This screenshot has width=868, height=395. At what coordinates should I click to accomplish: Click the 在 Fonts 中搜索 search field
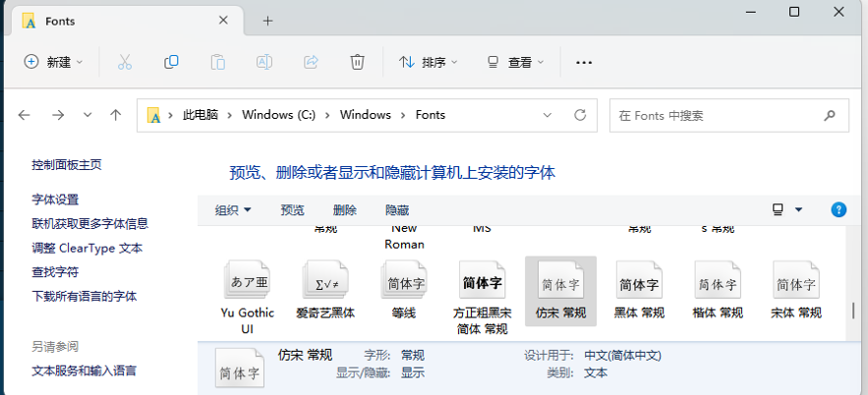[x=729, y=116]
